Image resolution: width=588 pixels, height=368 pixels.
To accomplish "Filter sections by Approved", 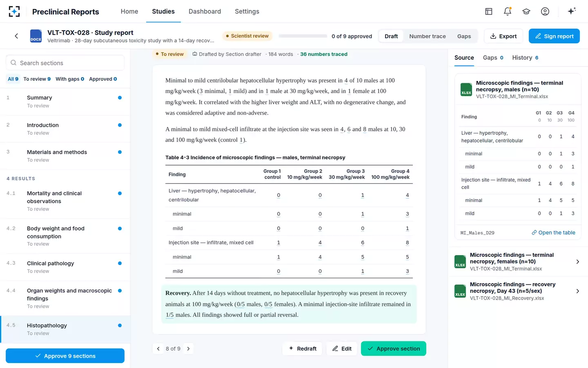I will [x=103, y=79].
